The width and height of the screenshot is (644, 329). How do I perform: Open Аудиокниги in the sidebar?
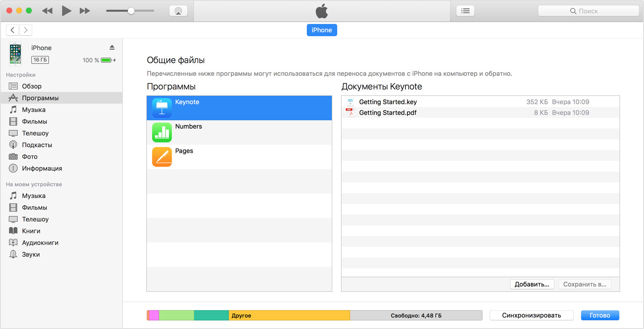(61, 243)
